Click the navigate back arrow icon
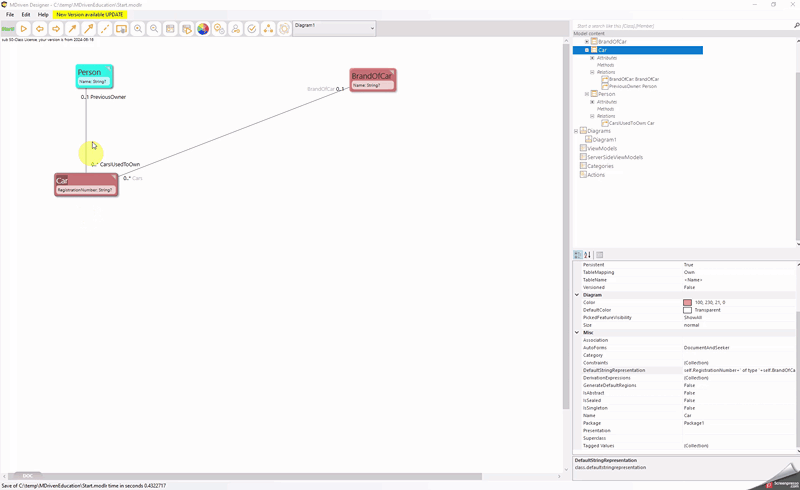 pyautogui.click(x=40, y=29)
